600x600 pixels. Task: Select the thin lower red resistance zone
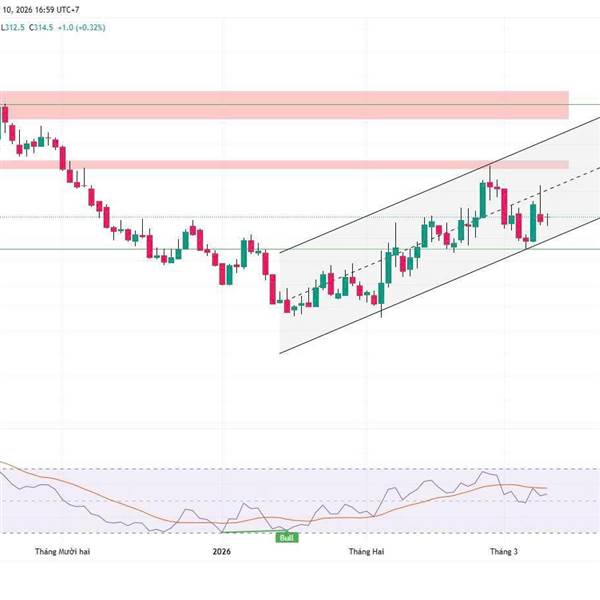284,165
